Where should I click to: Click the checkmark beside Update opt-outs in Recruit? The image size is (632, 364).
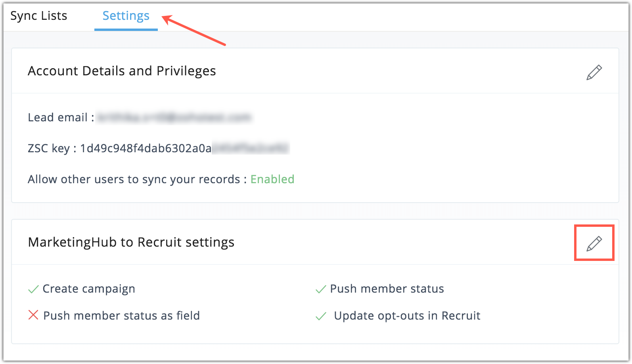(x=320, y=316)
